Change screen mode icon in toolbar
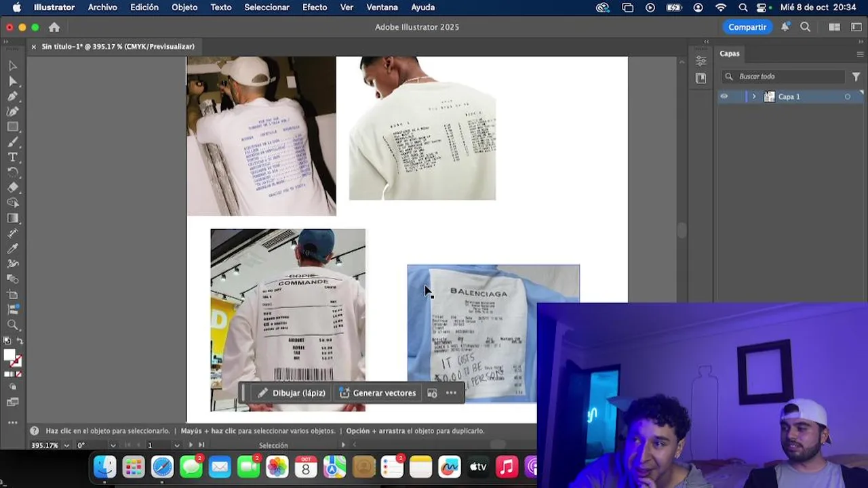 coord(12,402)
